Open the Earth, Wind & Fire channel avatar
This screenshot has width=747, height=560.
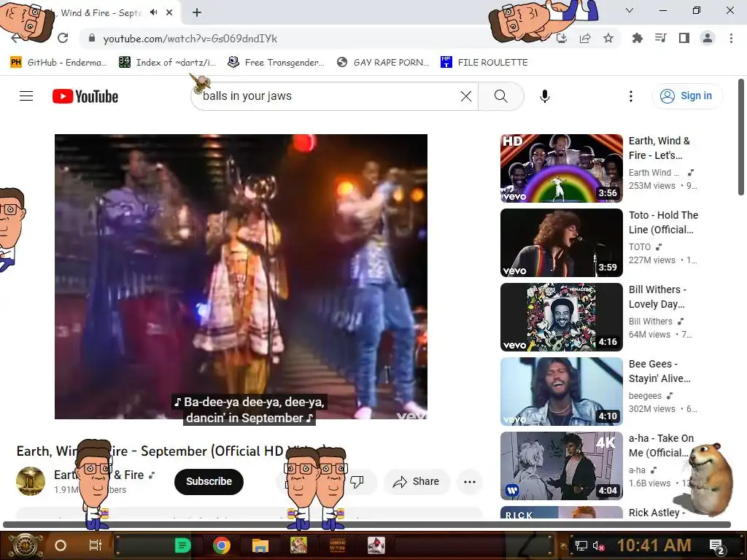click(x=31, y=481)
